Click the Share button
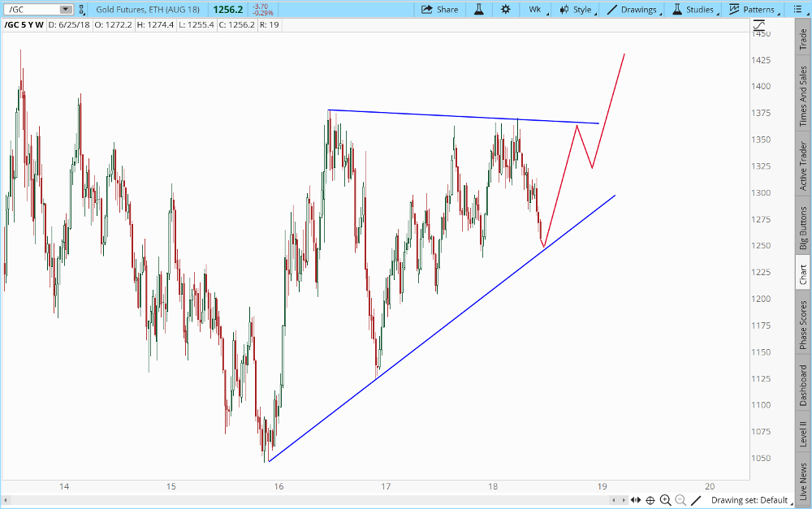 [x=439, y=10]
